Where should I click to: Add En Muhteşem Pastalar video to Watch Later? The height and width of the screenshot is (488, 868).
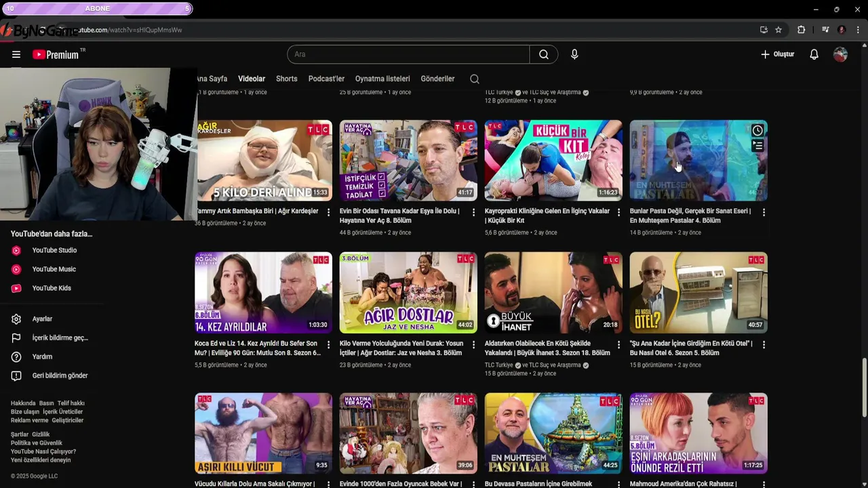pyautogui.click(x=757, y=130)
